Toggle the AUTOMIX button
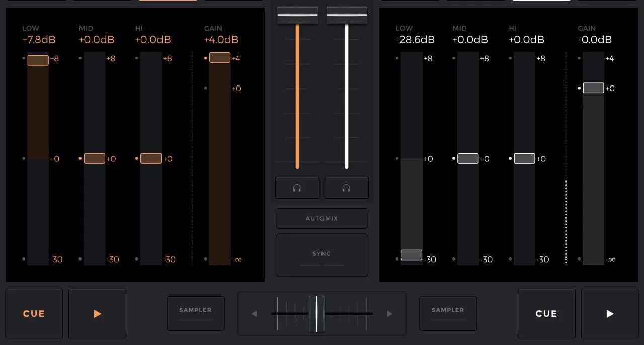Viewport: 644px width, 345px height. tap(321, 219)
